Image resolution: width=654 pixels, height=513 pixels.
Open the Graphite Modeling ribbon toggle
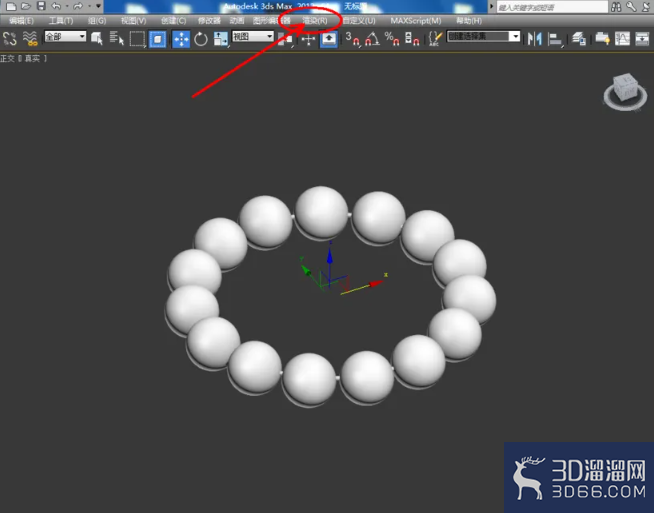(602, 39)
